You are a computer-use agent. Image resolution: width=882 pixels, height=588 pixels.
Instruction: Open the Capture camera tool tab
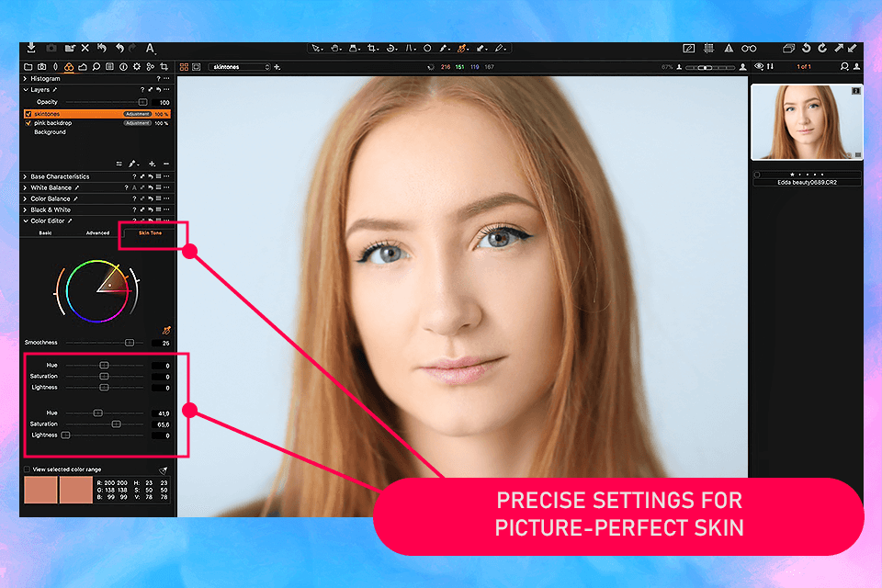coord(41,67)
